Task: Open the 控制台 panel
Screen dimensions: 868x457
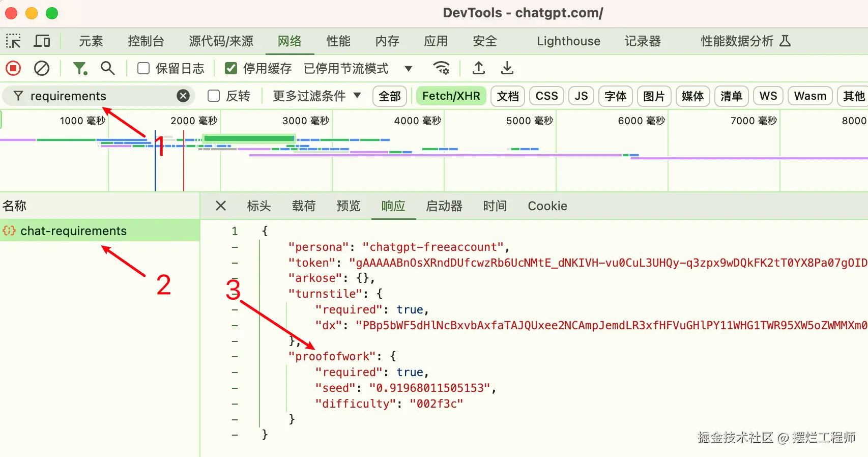Action: tap(146, 41)
